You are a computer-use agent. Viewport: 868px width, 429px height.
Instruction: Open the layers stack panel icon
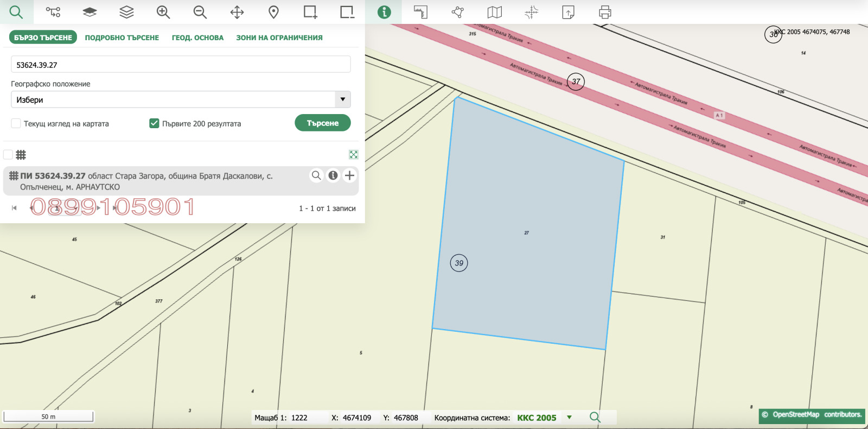126,12
